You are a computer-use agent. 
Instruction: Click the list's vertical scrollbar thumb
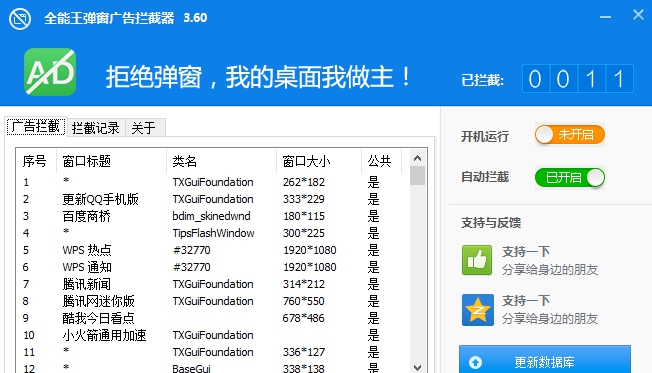tap(417, 175)
